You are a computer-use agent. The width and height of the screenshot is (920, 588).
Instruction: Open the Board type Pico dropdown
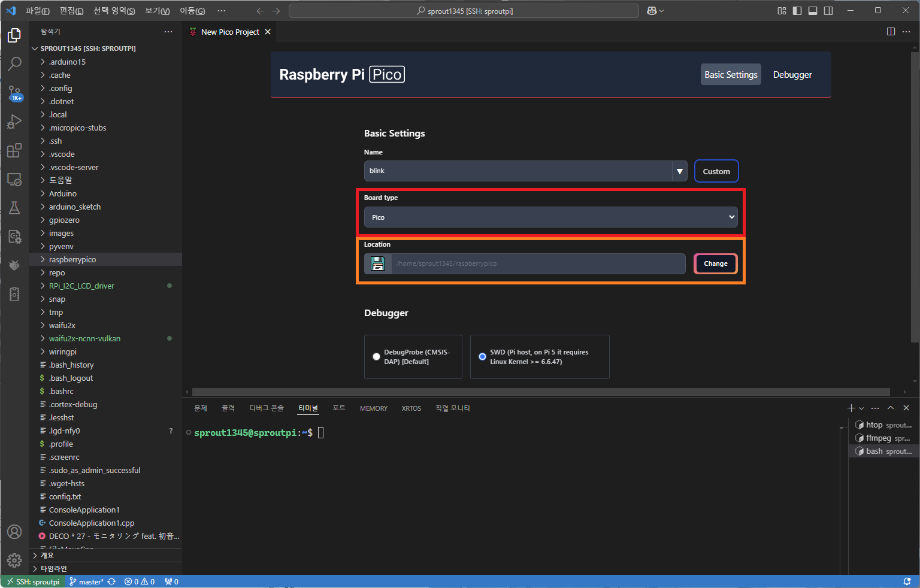pos(551,217)
